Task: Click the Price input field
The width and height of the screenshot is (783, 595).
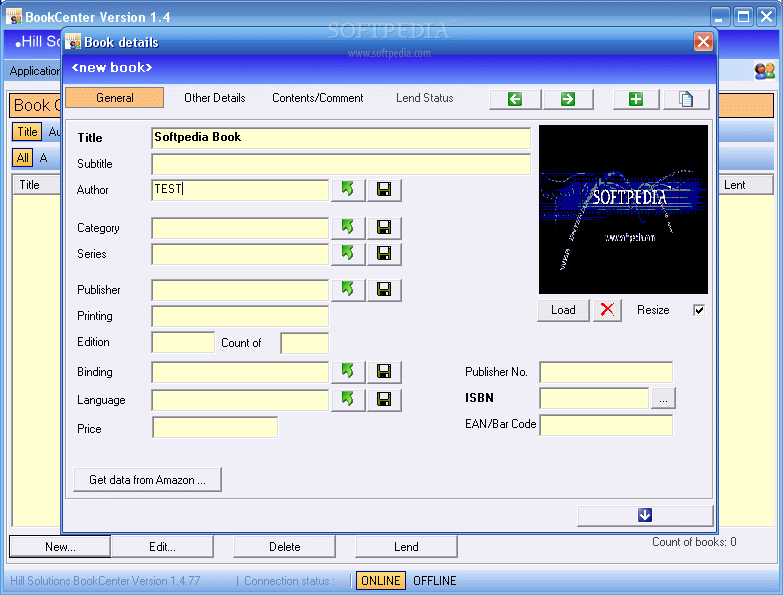Action: [x=215, y=427]
